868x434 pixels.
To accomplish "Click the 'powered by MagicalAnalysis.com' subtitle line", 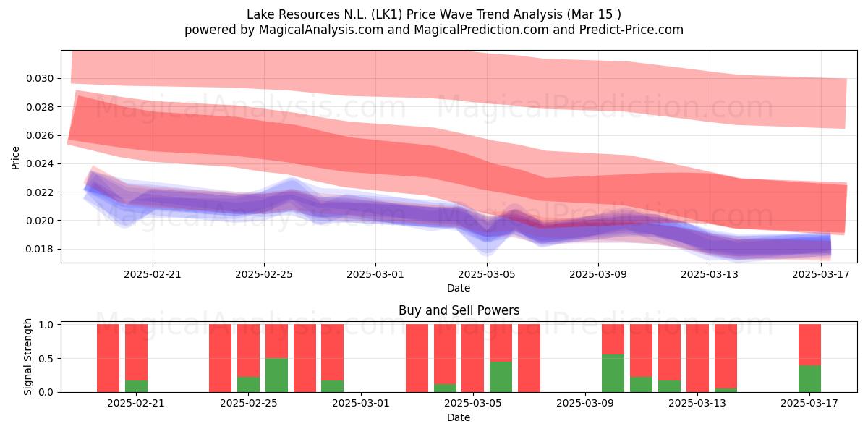I will coord(434,30).
